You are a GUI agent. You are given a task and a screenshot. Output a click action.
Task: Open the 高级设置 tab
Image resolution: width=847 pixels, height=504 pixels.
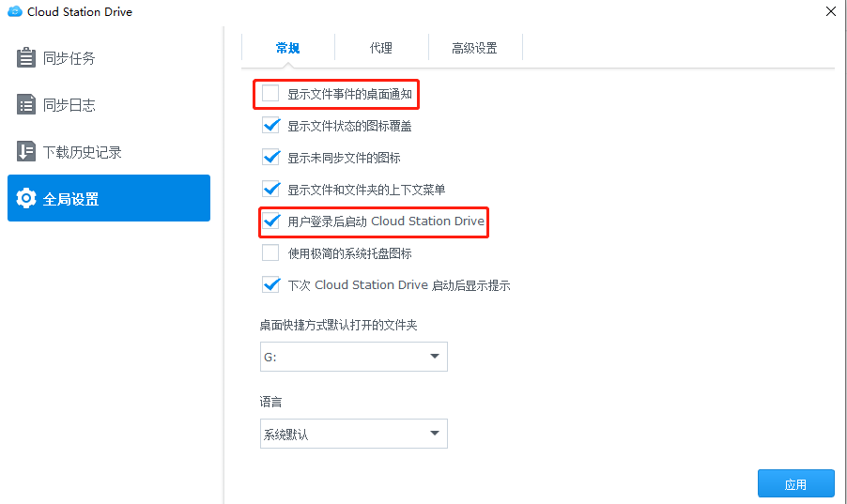[x=475, y=48]
